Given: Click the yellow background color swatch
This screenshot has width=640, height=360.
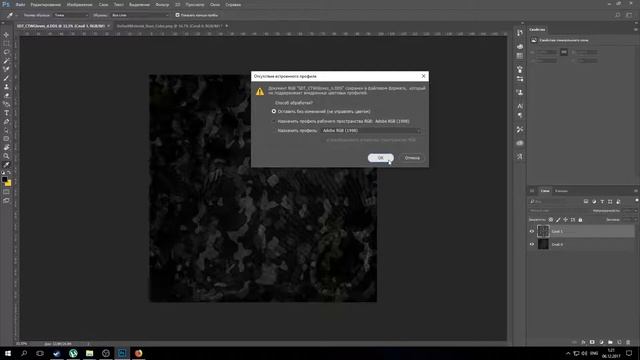Looking at the screenshot, I should point(9,183).
